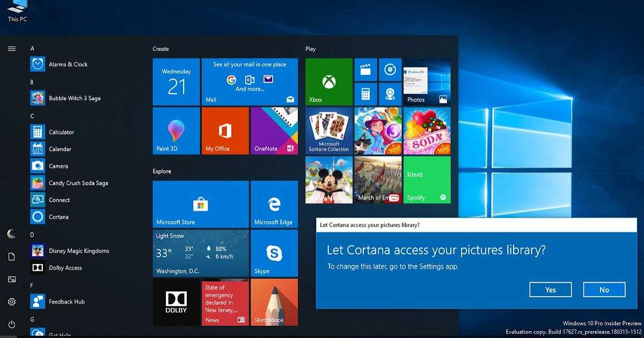644x338 pixels.
Task: Click Yes in the Cortana access dialog
Action: (551, 290)
